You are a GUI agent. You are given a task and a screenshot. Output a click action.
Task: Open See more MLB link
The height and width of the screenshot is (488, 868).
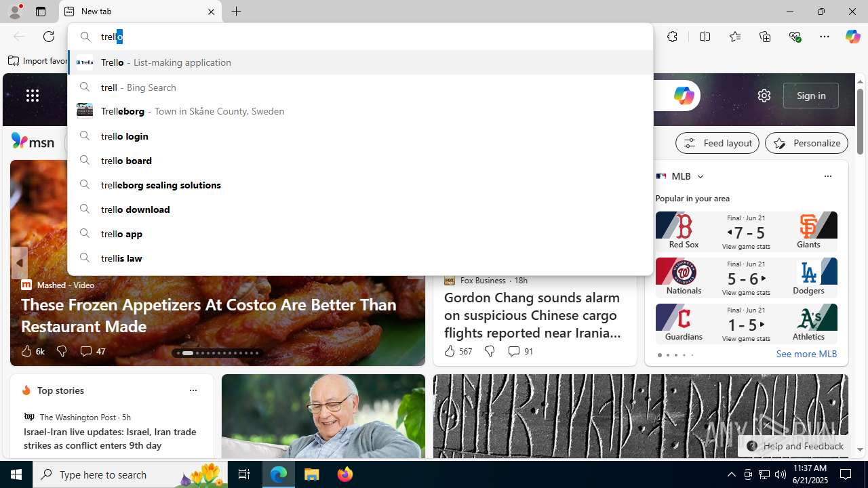pyautogui.click(x=806, y=354)
